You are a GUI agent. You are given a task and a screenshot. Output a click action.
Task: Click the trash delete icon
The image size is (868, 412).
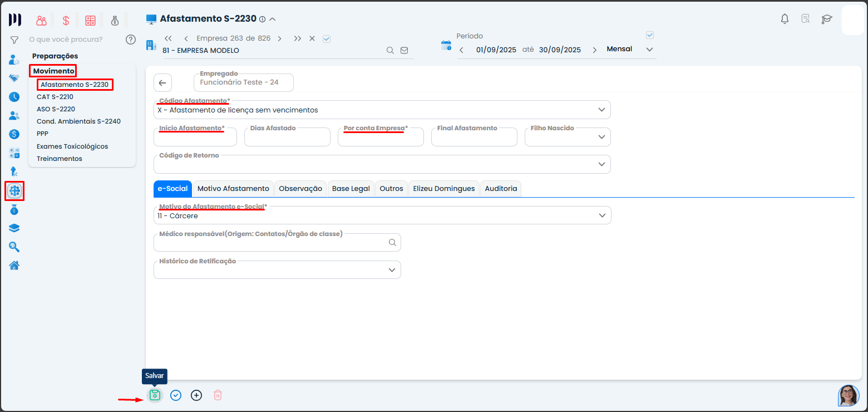coord(218,395)
